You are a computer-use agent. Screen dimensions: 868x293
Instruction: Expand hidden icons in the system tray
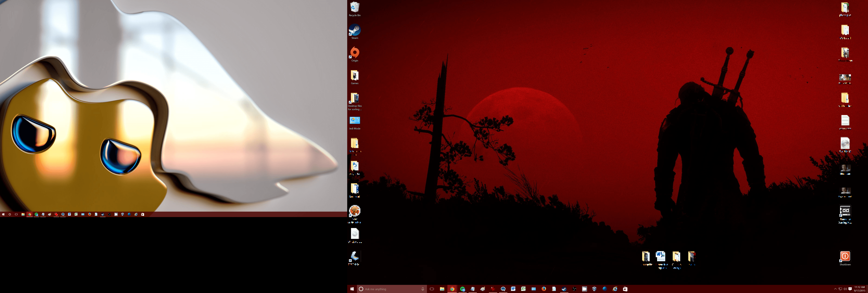click(836, 289)
